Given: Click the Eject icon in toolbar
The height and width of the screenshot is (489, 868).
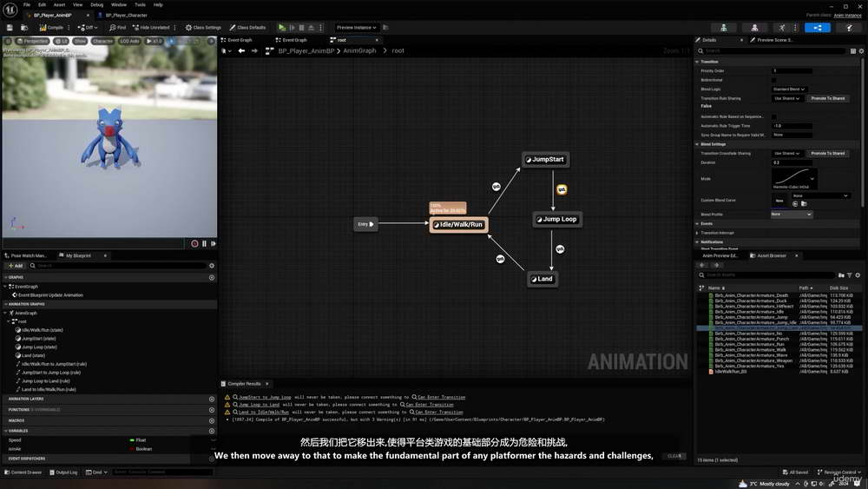Looking at the screenshot, I should (311, 27).
